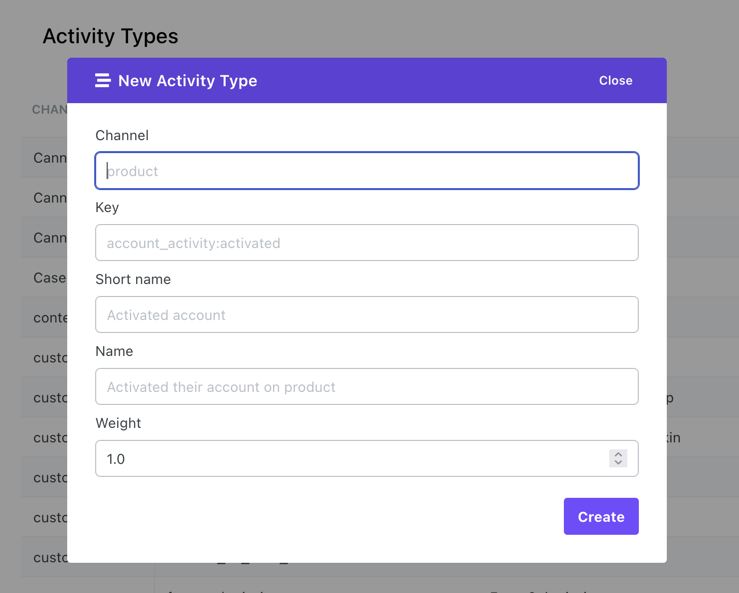Click the Key field label
The width and height of the screenshot is (739, 593).
(107, 207)
